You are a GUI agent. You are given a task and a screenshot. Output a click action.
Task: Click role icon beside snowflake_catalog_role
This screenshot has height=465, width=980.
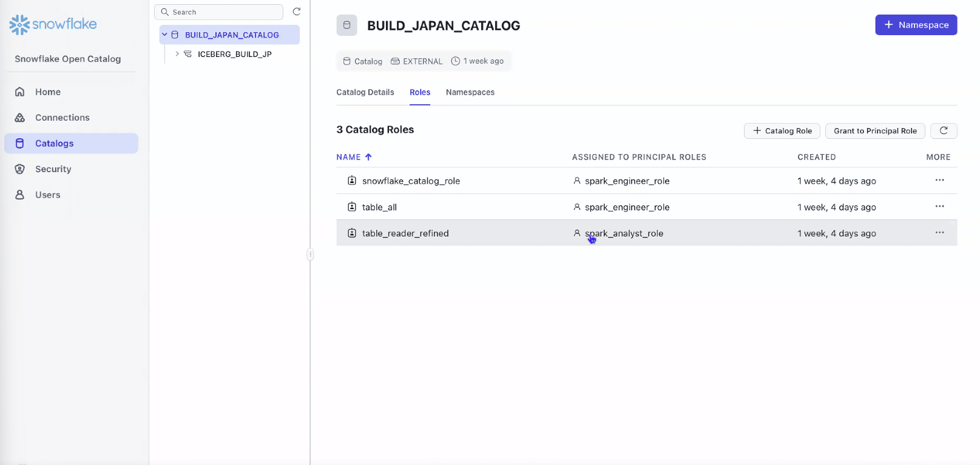(352, 181)
